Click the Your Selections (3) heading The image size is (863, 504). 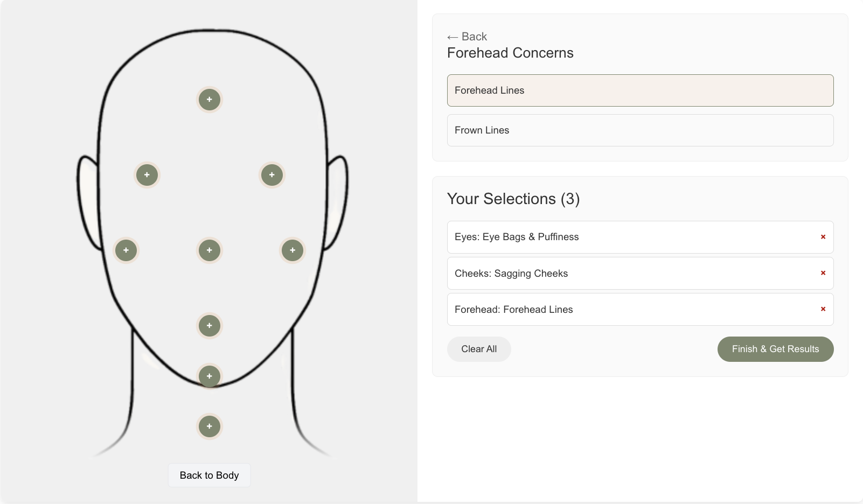pyautogui.click(x=513, y=199)
